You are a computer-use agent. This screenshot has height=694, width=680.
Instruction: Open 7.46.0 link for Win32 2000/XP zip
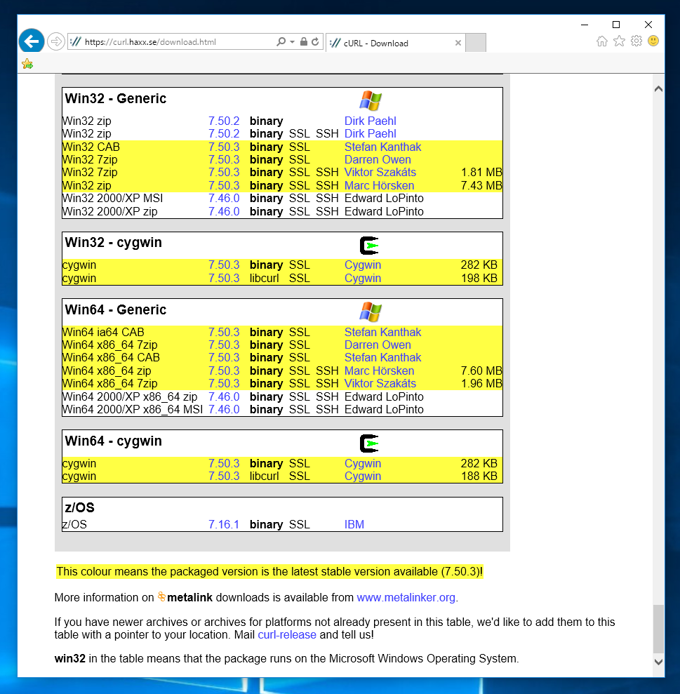point(224,212)
